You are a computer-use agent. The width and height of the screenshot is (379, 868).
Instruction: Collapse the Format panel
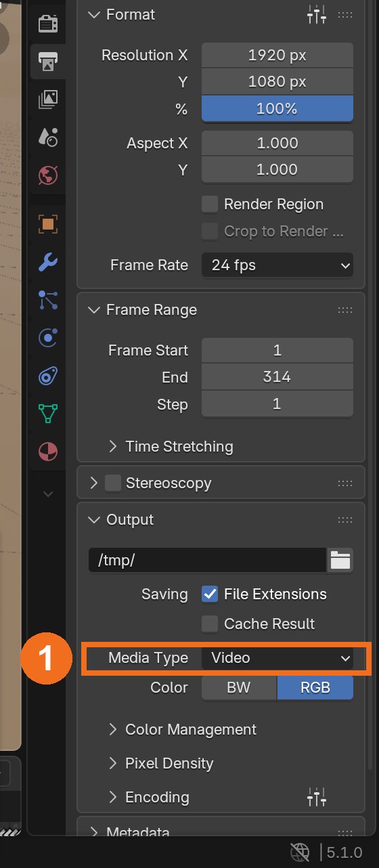(x=94, y=14)
